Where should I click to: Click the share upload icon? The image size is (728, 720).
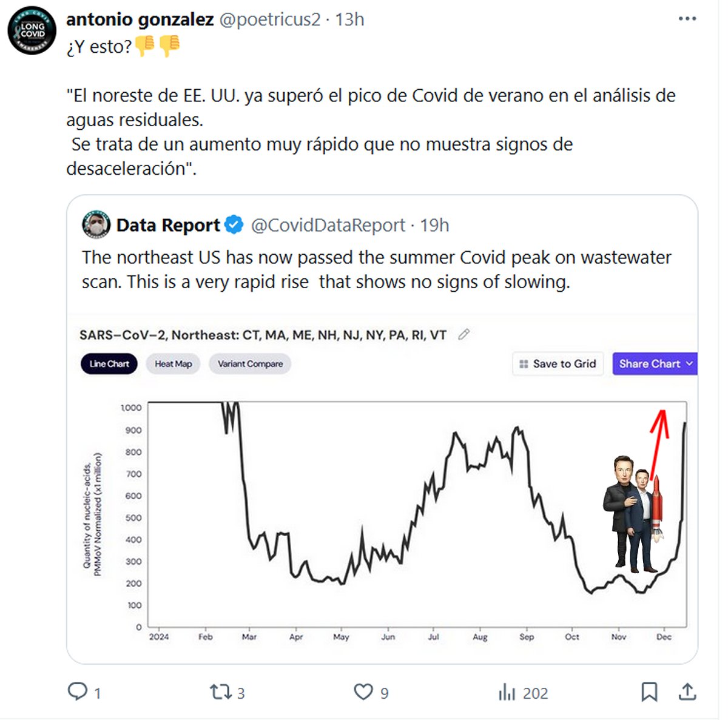(687, 692)
